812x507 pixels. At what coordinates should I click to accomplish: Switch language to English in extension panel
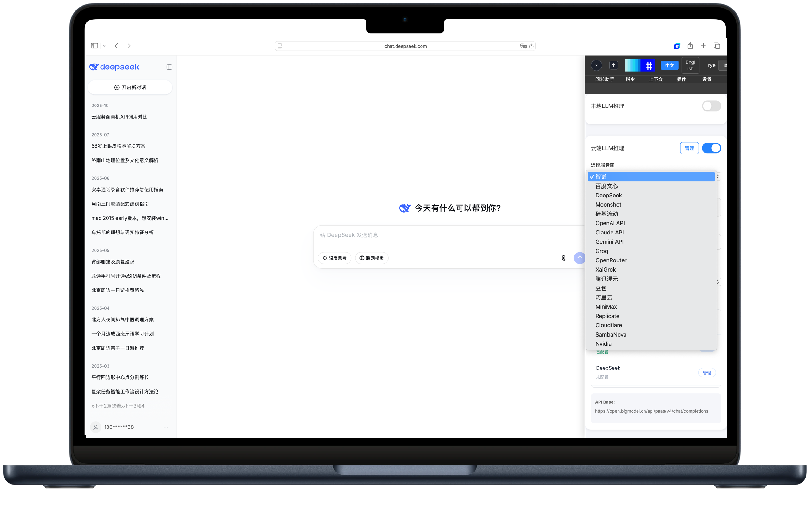[x=690, y=65]
